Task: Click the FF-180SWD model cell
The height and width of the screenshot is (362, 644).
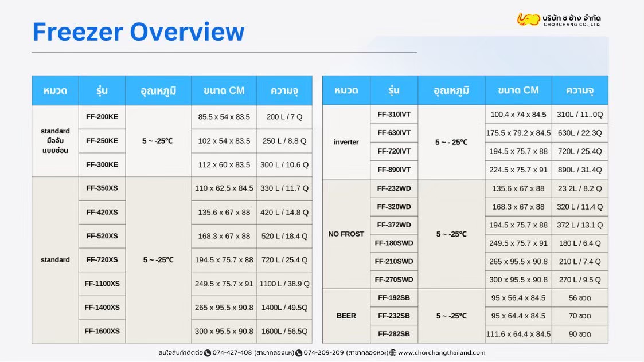Action: click(394, 243)
